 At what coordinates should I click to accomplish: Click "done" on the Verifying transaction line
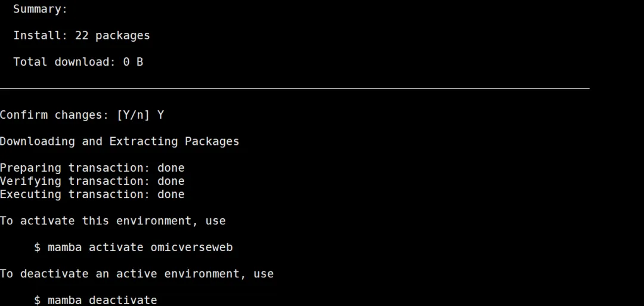coord(171,181)
